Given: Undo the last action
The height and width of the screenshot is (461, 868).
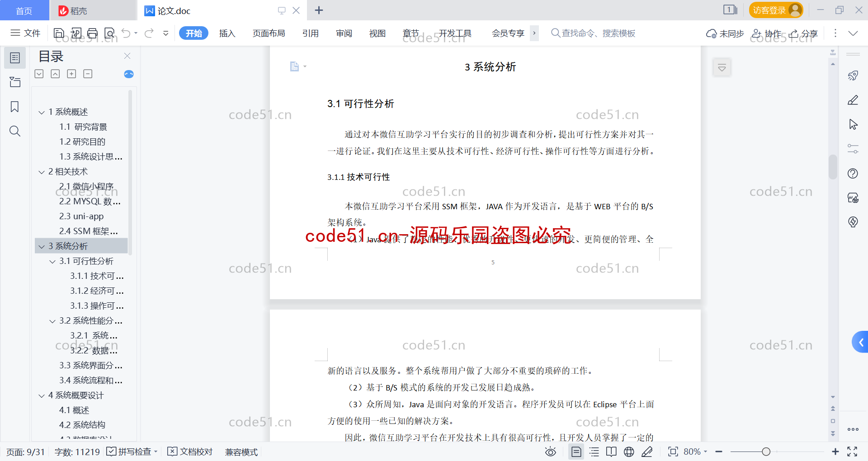Looking at the screenshot, I should coord(126,33).
